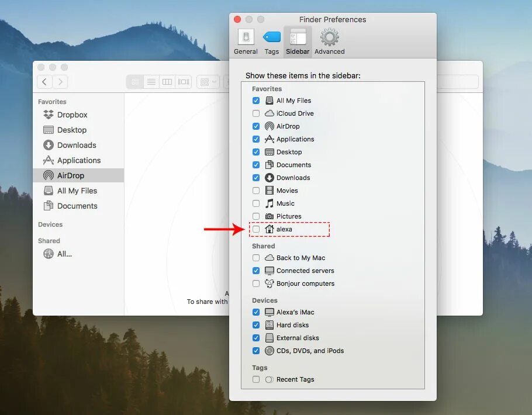
Task: Enable the iCloud Drive checkbox
Action: (x=256, y=113)
